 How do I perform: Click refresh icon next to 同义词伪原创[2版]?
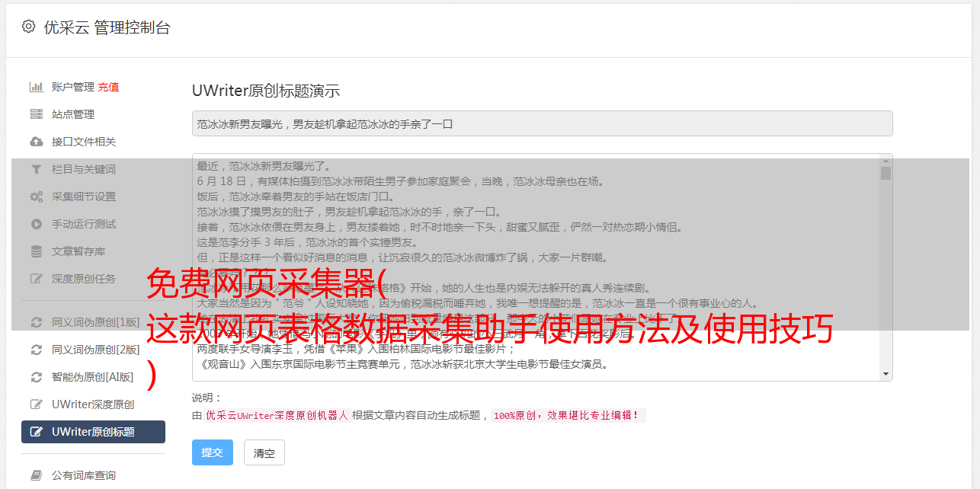click(36, 350)
